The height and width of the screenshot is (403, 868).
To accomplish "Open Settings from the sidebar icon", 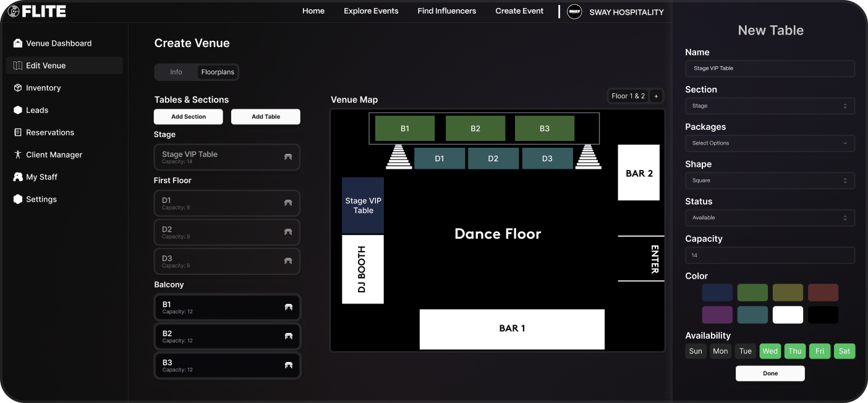I will point(18,199).
